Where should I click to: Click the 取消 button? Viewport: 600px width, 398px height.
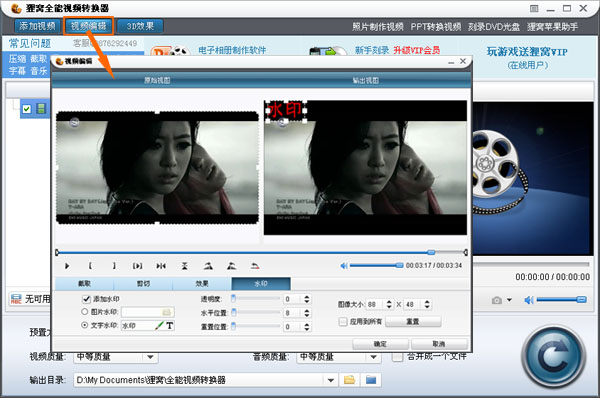coord(439,344)
